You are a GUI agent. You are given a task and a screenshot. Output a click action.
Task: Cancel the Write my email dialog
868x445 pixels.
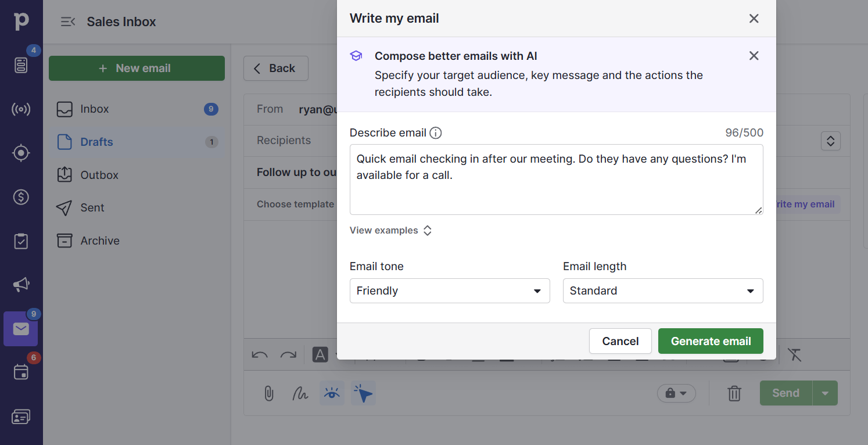620,341
